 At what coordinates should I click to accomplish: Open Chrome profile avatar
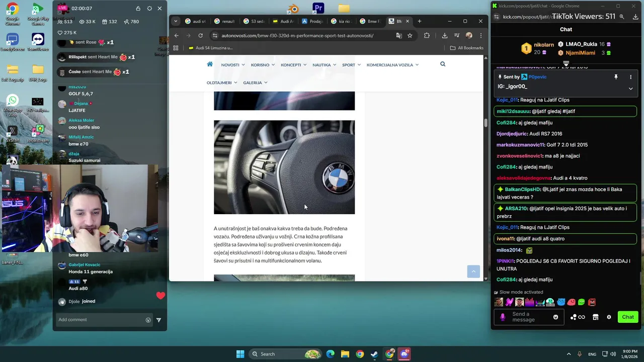[x=469, y=36]
